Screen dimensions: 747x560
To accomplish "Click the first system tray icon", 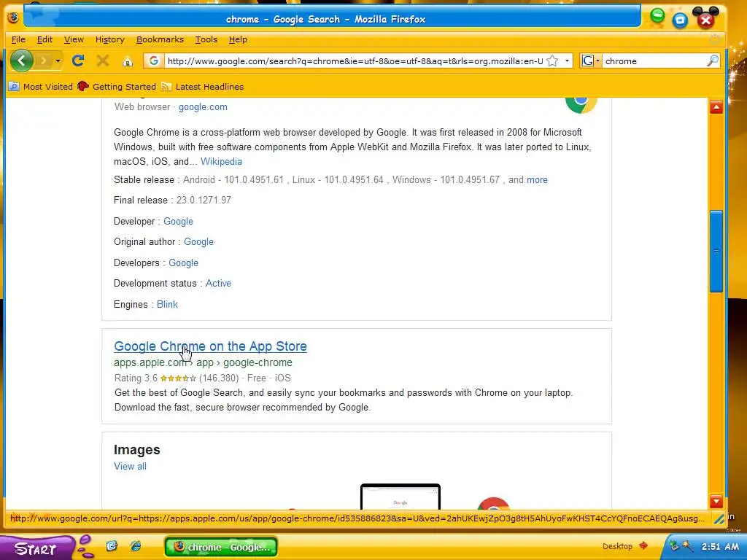I will click(674, 545).
